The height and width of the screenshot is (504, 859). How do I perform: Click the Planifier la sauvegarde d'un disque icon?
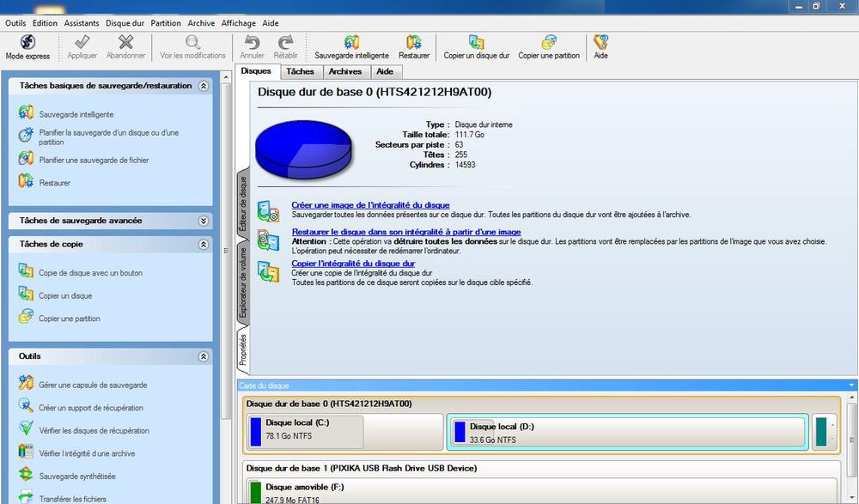26,136
